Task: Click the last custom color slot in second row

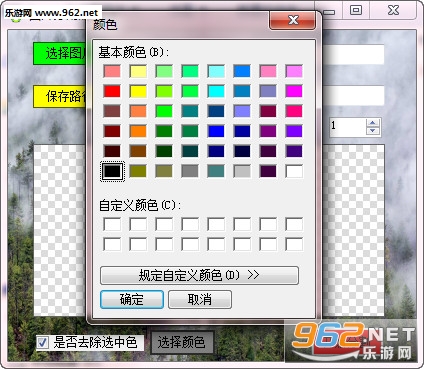Action: (x=294, y=244)
